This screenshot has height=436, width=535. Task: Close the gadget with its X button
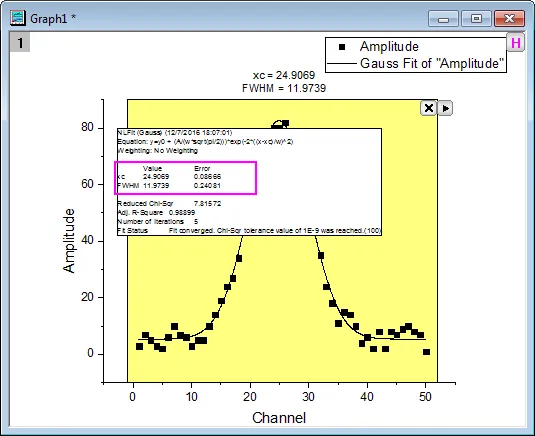(429, 108)
